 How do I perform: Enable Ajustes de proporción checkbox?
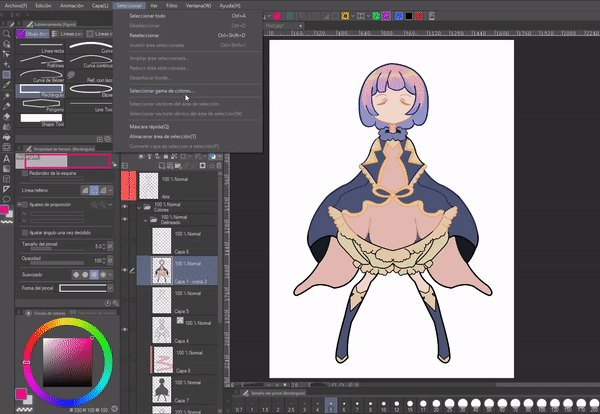coord(25,205)
